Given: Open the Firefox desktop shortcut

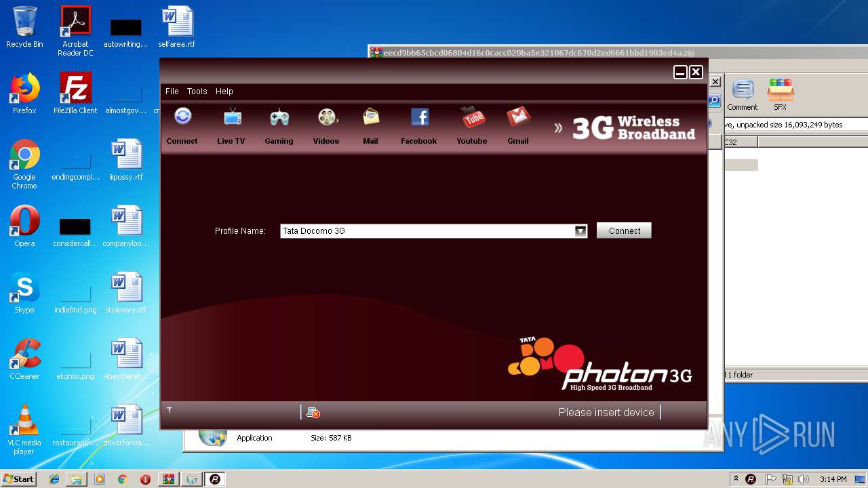Looking at the screenshot, I should coord(24,94).
